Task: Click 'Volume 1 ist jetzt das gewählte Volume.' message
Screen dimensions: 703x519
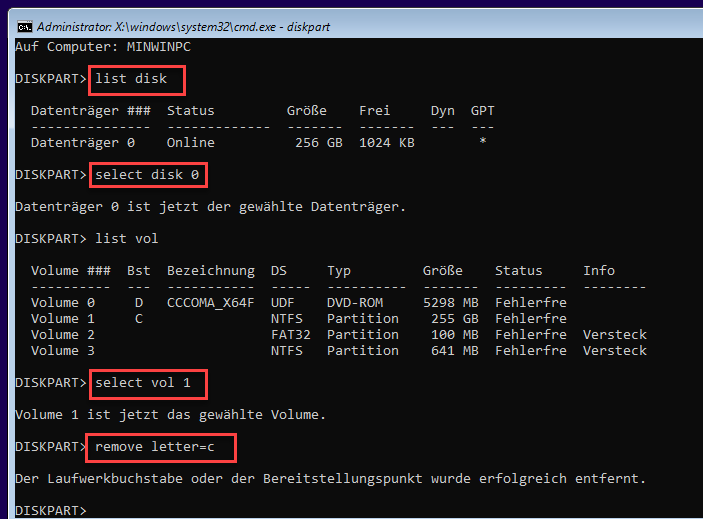Action: point(171,415)
